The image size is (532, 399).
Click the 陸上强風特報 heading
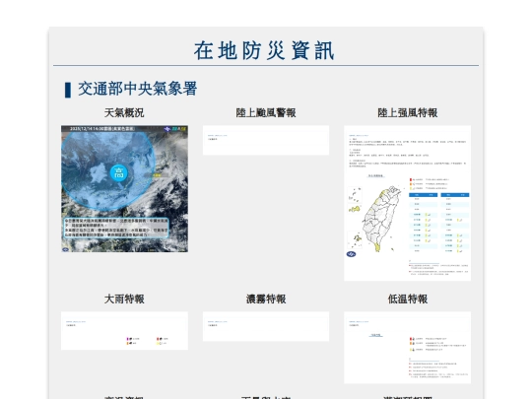(x=408, y=113)
